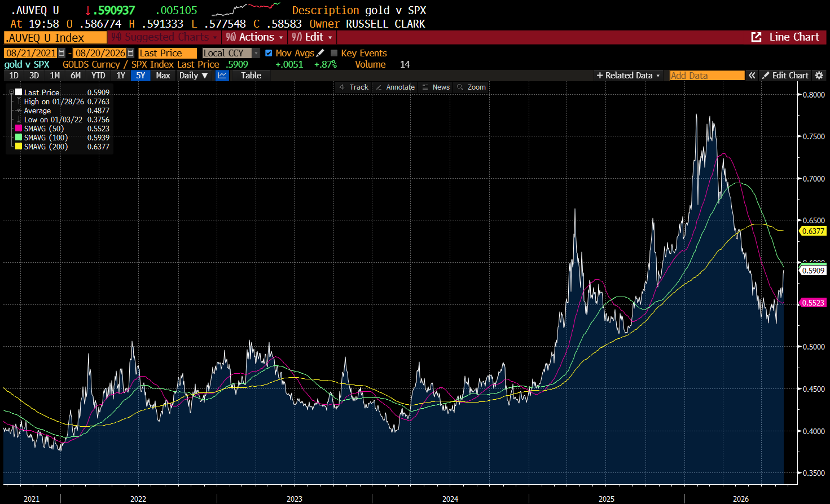830x504 pixels.
Task: Click the SMAVG (100) green color swatch
Action: [x=19, y=138]
